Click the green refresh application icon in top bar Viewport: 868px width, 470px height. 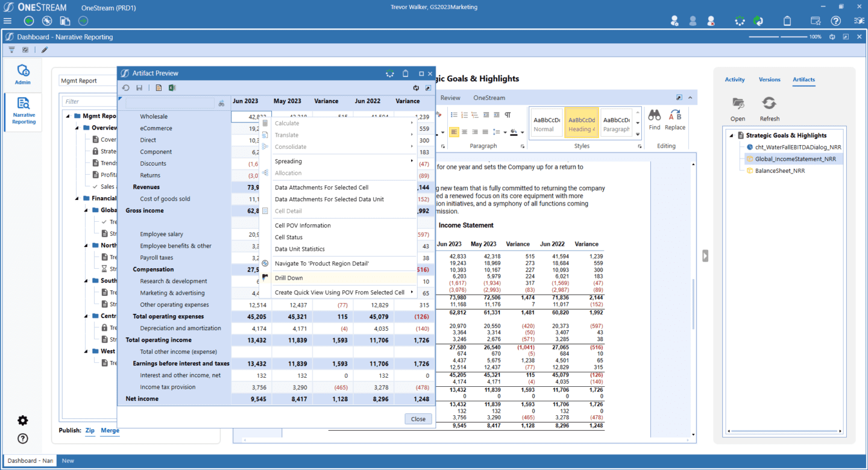click(x=758, y=21)
